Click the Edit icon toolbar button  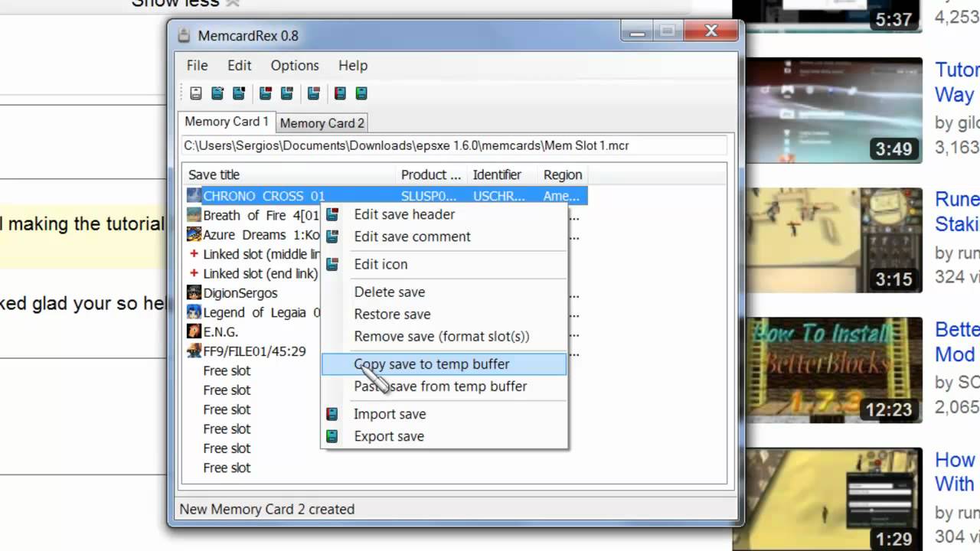coord(313,93)
